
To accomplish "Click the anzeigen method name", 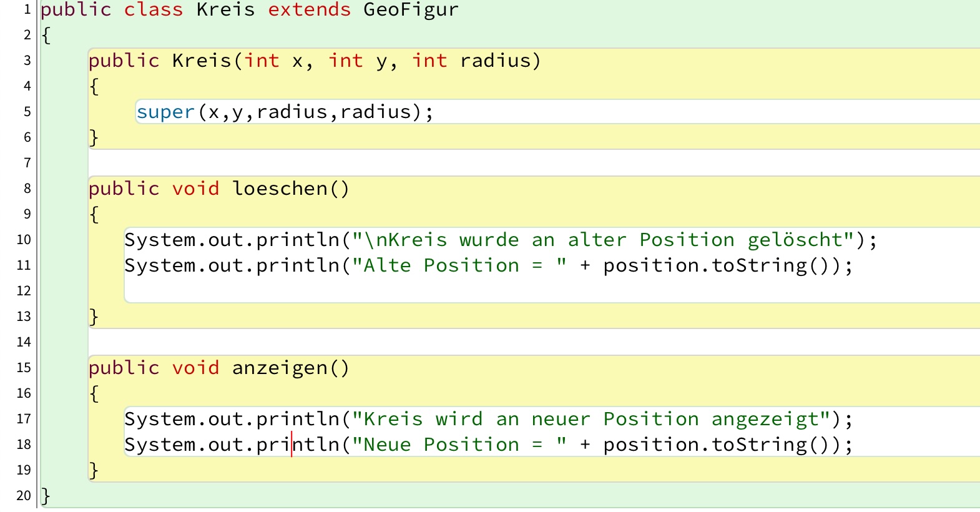I will coord(280,368).
